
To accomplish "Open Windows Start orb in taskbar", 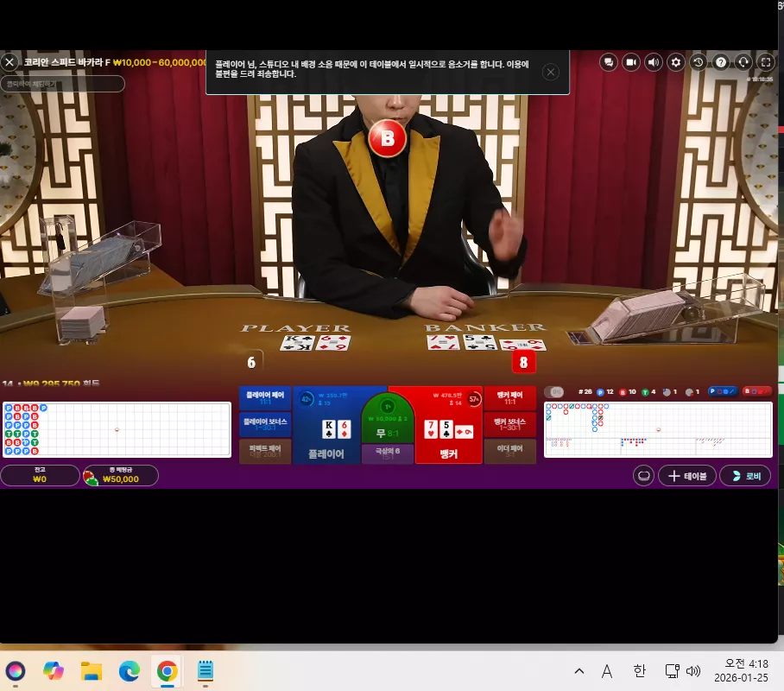I will click(x=15, y=671).
